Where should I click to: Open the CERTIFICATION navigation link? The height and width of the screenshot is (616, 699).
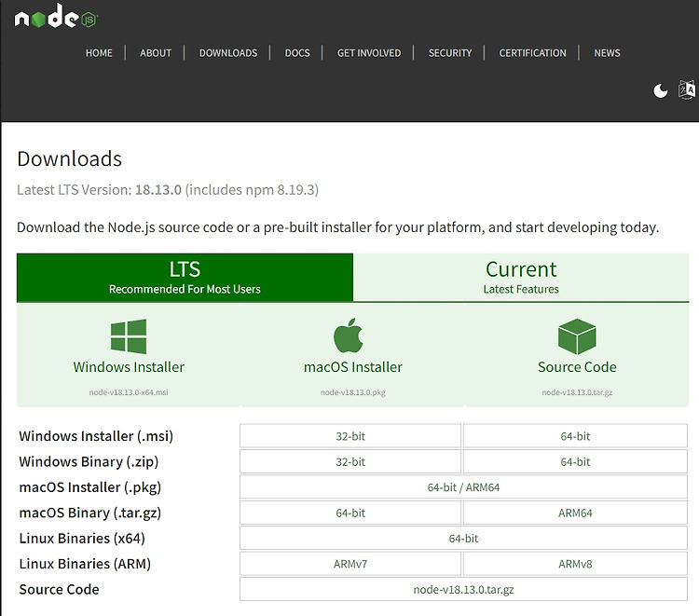[x=533, y=53]
